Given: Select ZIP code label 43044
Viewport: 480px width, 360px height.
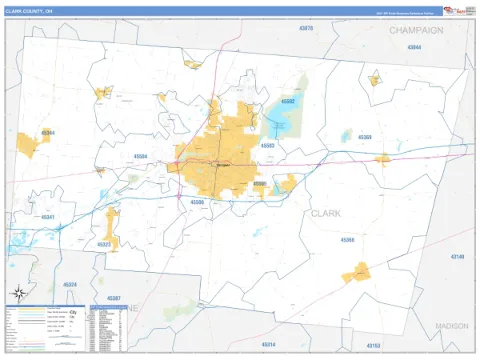Looking at the screenshot, I should 414,47.
